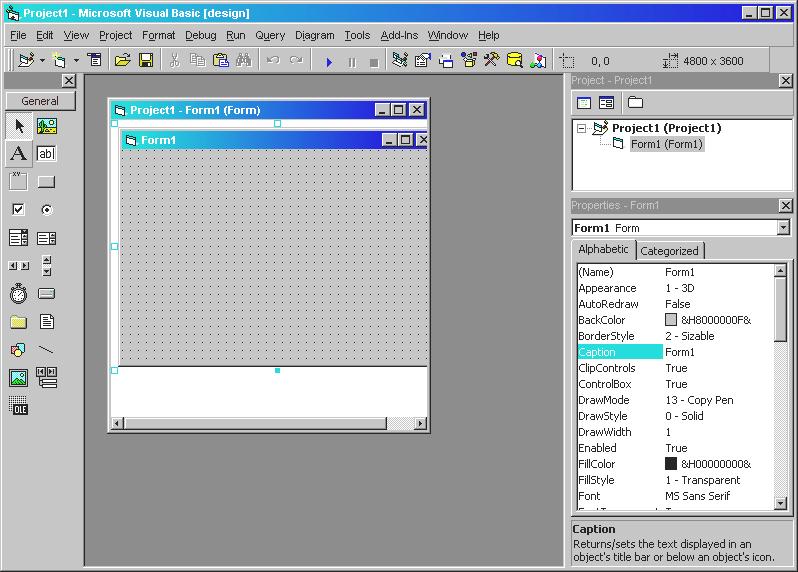798x572 pixels.
Task: Toggle Folders view in Project panel
Action: click(x=635, y=103)
